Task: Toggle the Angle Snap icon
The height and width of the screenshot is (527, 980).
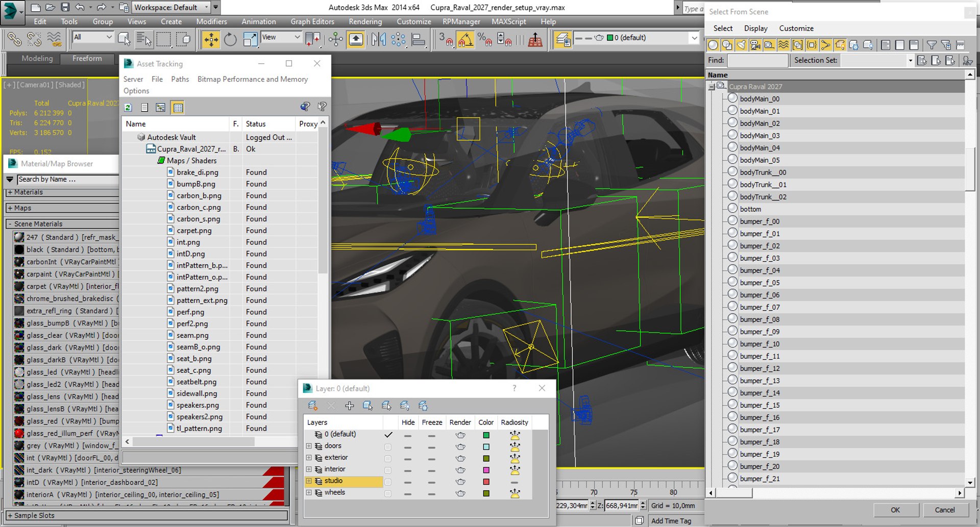Action: click(465, 39)
